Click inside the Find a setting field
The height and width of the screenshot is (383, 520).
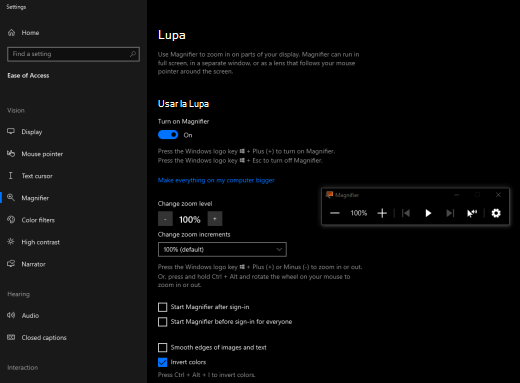point(73,54)
